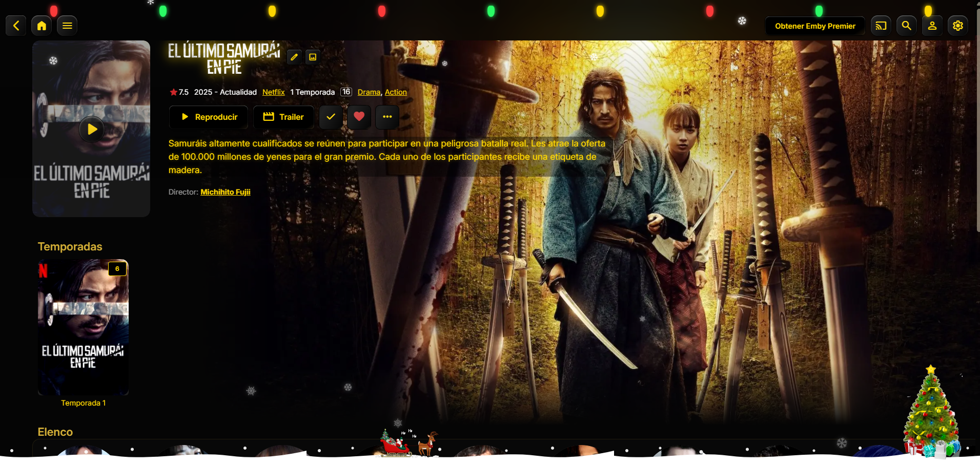Watch the Trailer
Viewport: 980px width, 466px height.
pyautogui.click(x=283, y=117)
